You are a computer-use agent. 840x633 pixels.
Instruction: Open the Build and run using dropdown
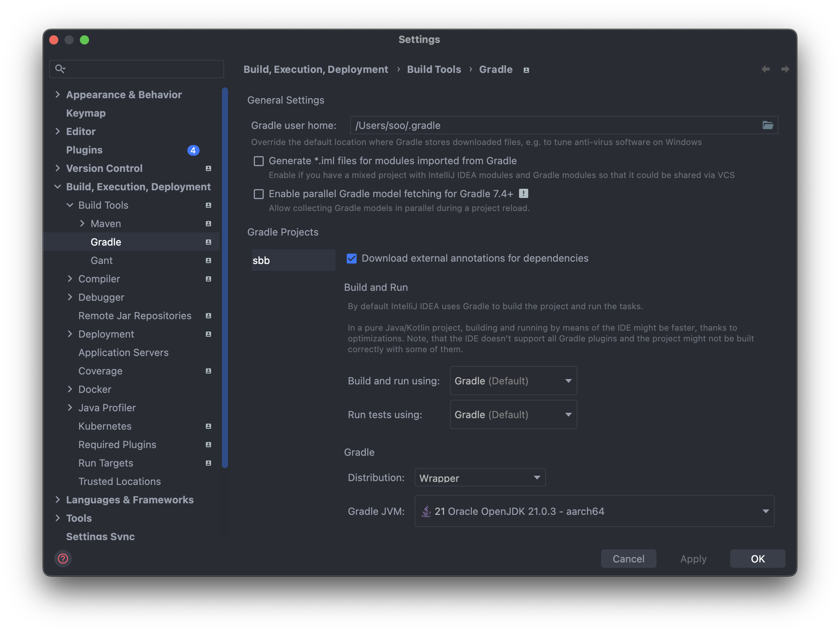coord(513,381)
